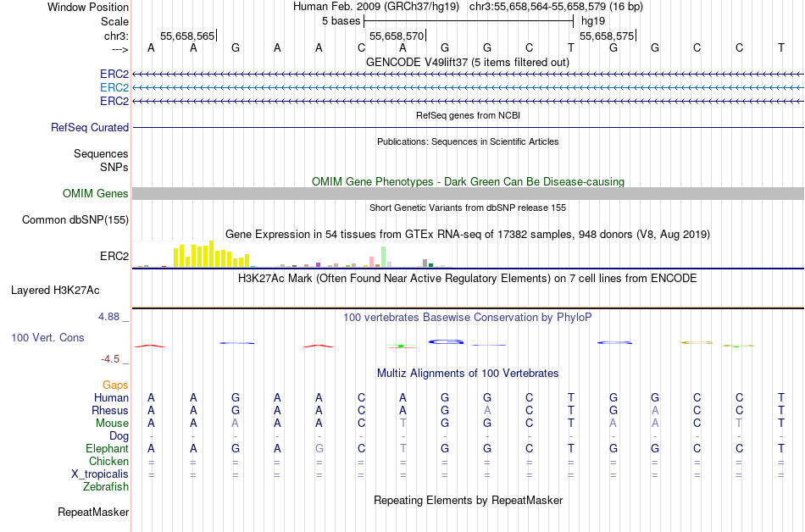Click the -4.5 conservation scale value

(110, 359)
